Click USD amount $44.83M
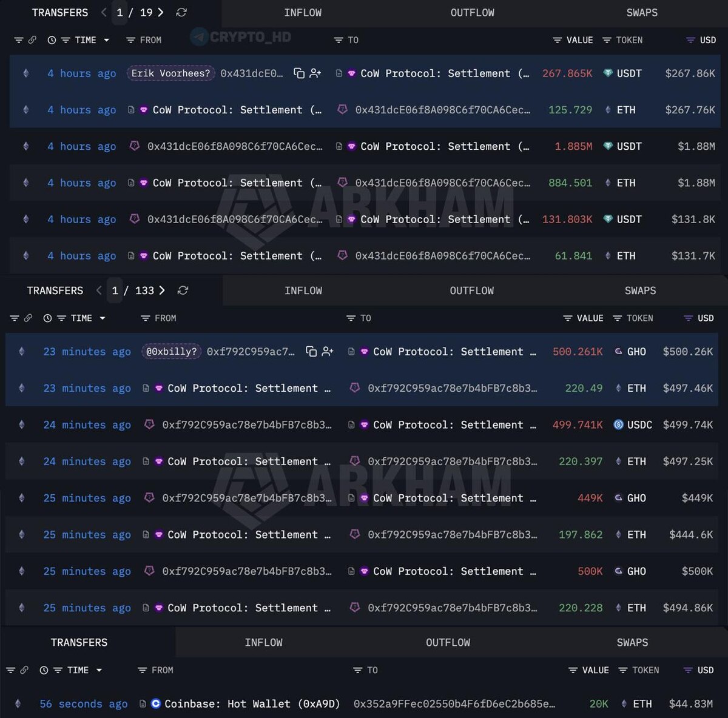This screenshot has width=728, height=718. point(690,704)
